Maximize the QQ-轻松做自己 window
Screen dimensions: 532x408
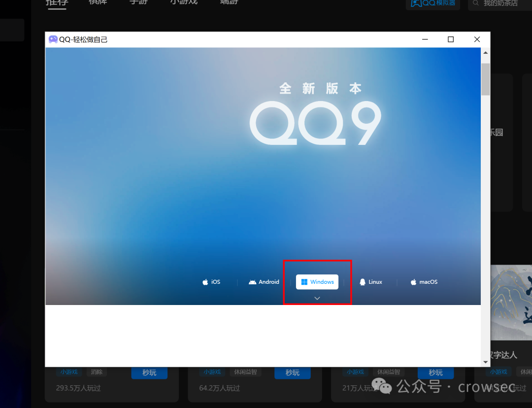coord(451,39)
